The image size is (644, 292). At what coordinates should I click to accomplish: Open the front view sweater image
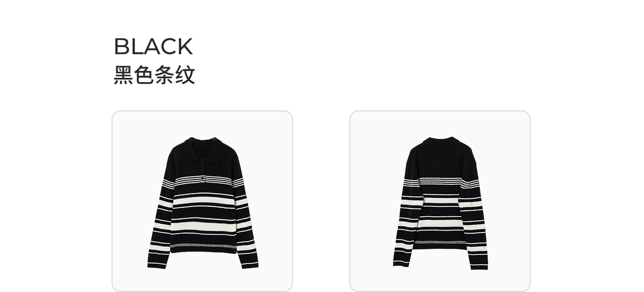point(202,201)
